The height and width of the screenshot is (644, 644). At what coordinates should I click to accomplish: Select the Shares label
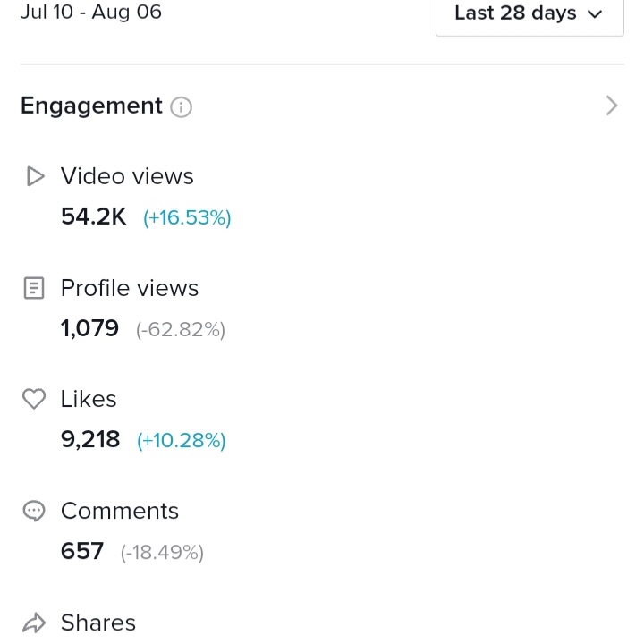coord(98,623)
